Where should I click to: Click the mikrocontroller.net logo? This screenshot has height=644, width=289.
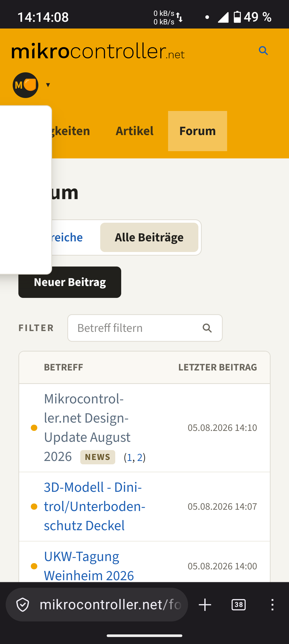coord(98,51)
